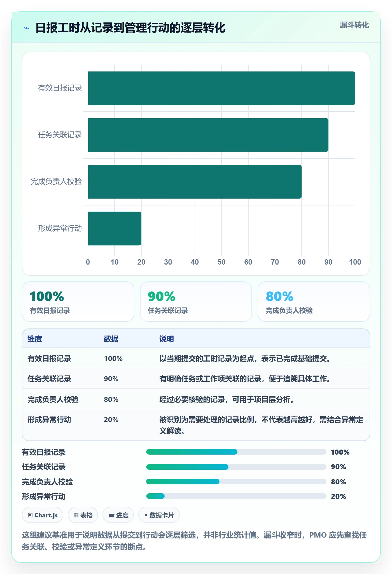Click the 说明 column header

pos(167,339)
